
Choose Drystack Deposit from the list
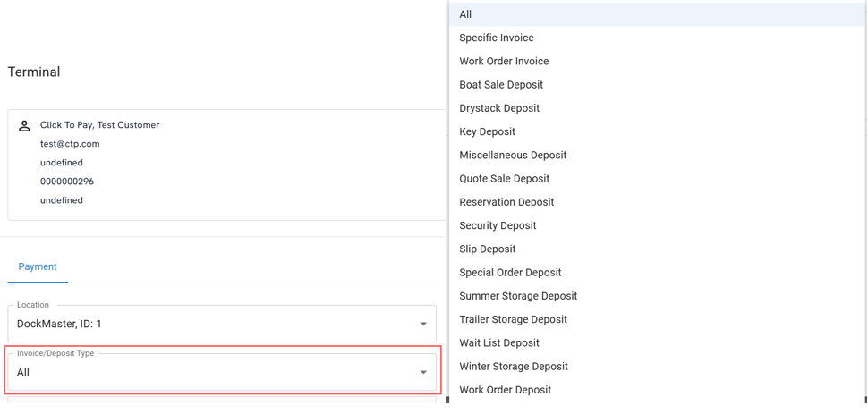click(x=659, y=108)
